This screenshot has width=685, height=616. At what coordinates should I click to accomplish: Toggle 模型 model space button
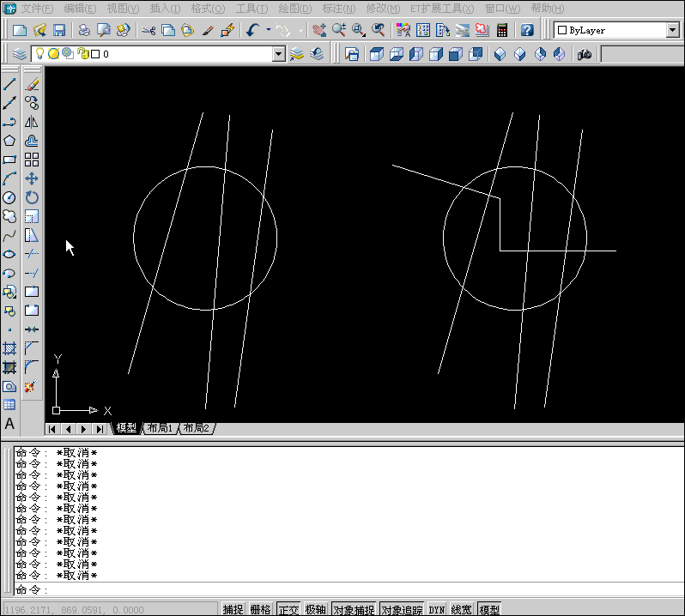pyautogui.click(x=489, y=609)
